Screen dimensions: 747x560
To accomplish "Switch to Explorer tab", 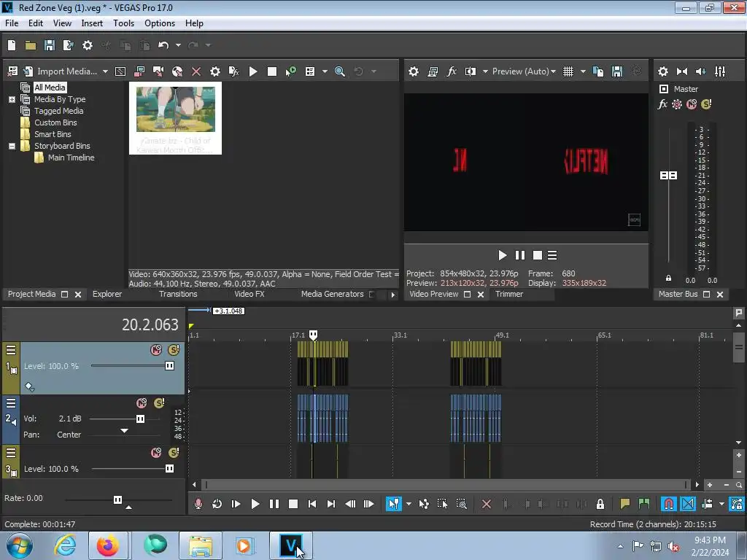I will coord(107,295).
